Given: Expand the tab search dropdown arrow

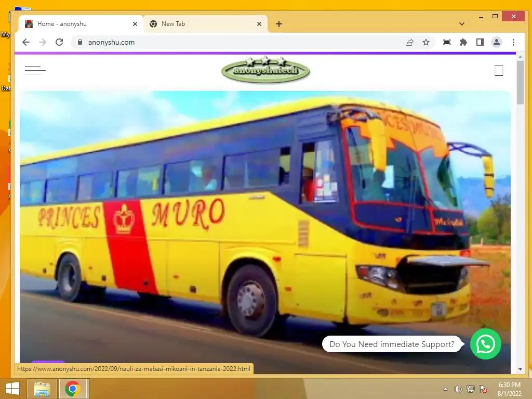Looking at the screenshot, I should click(462, 24).
